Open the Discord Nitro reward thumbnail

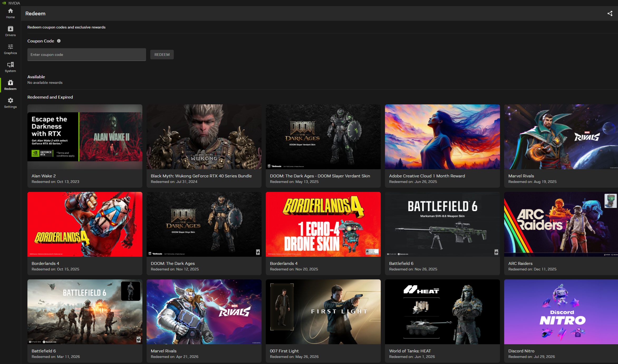coord(561,312)
